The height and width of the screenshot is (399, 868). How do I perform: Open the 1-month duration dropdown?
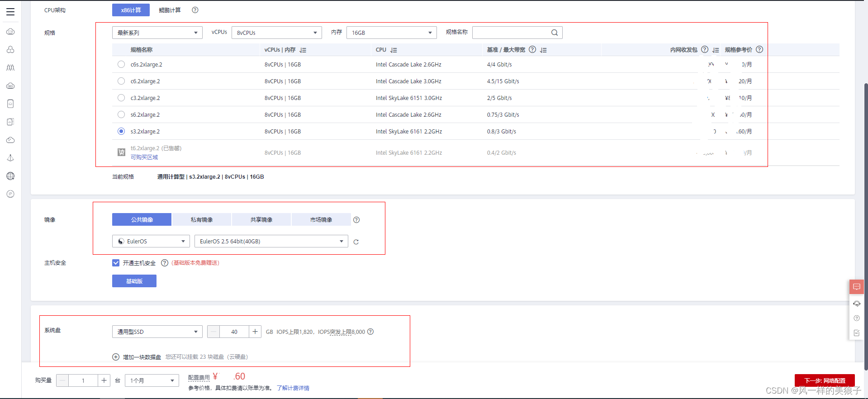coord(152,380)
